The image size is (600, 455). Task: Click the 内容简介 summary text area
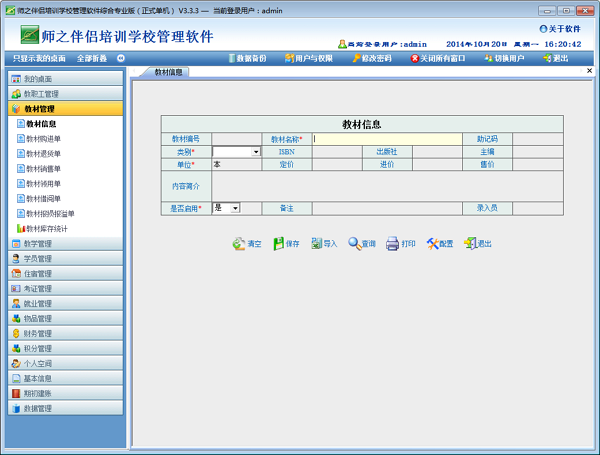coord(387,186)
